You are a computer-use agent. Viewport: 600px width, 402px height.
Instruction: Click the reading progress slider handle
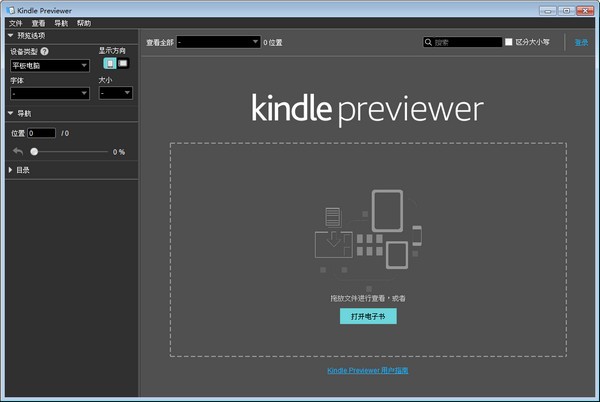34,152
